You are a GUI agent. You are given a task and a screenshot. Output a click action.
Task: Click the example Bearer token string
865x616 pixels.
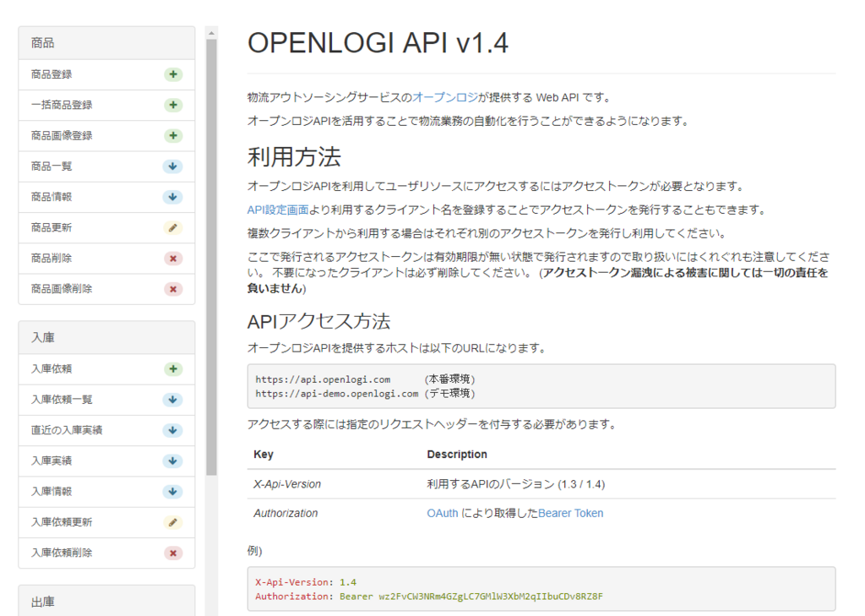[x=491, y=597]
